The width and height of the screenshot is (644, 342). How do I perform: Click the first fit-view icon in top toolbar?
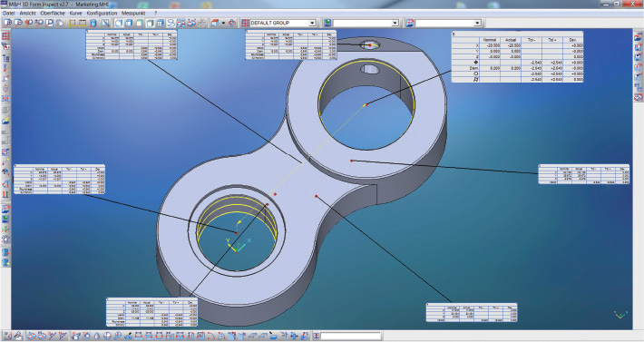(7, 23)
